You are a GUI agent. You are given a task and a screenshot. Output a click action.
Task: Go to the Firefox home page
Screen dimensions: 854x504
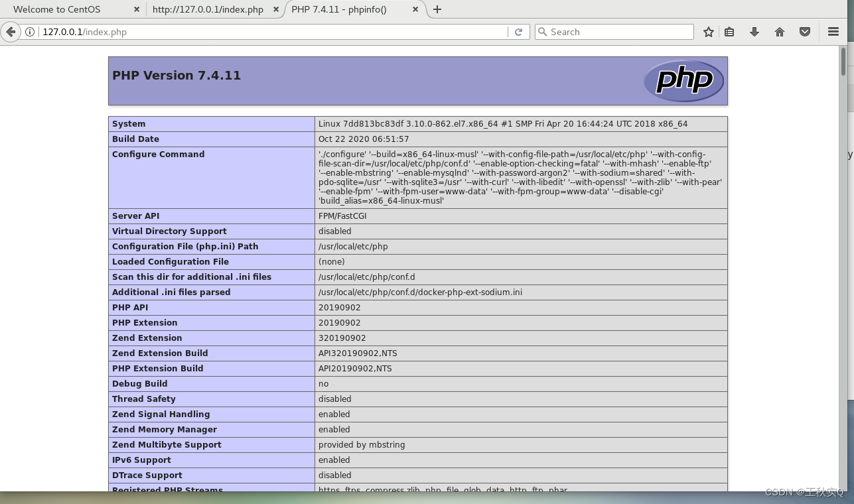[780, 32]
